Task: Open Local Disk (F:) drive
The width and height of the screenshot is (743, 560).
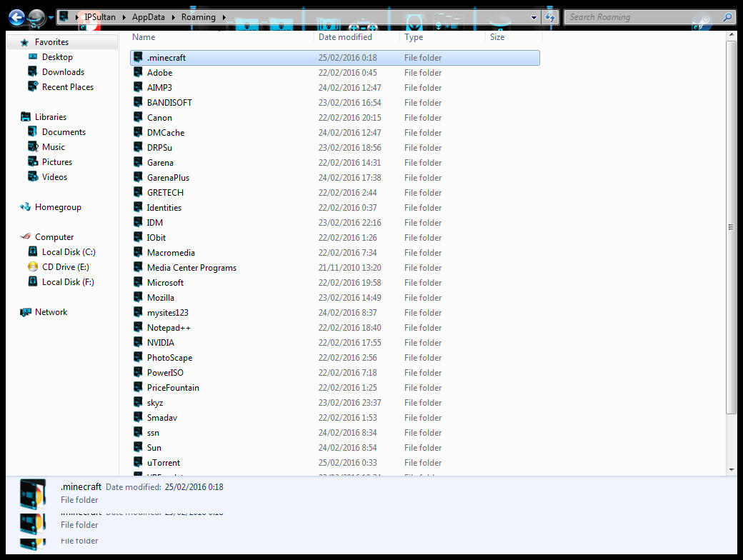Action: coord(69,282)
